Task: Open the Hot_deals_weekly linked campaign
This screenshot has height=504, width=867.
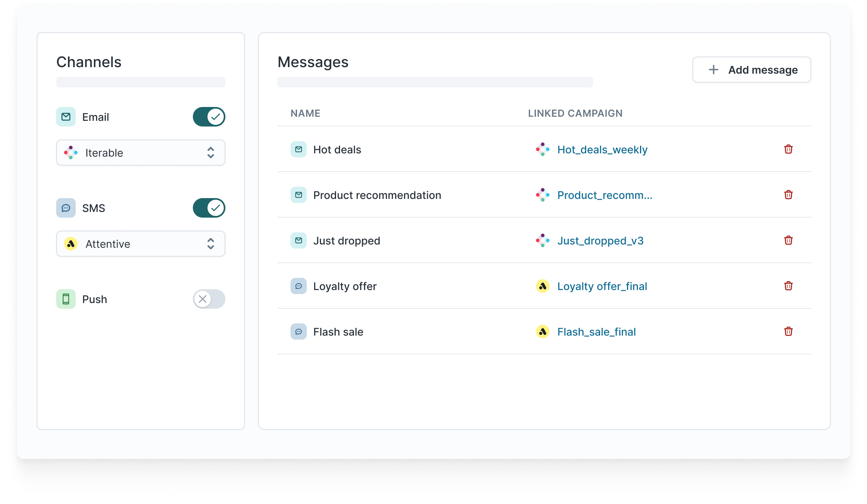Action: 602,150
